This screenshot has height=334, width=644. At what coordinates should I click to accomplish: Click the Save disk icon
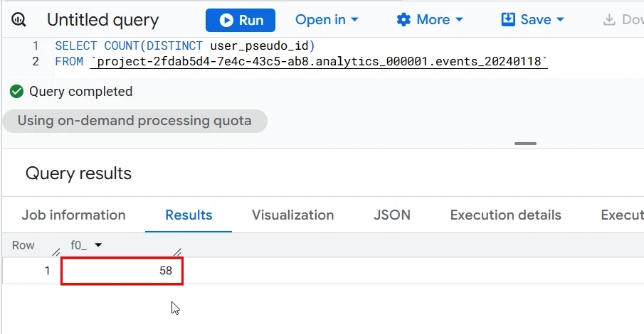[x=508, y=19]
